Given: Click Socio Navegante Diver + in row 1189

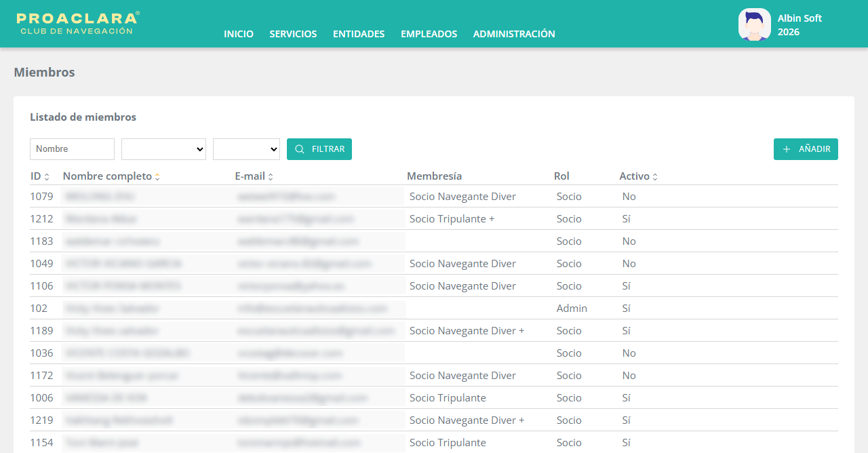Looking at the screenshot, I should pyautogui.click(x=467, y=331).
